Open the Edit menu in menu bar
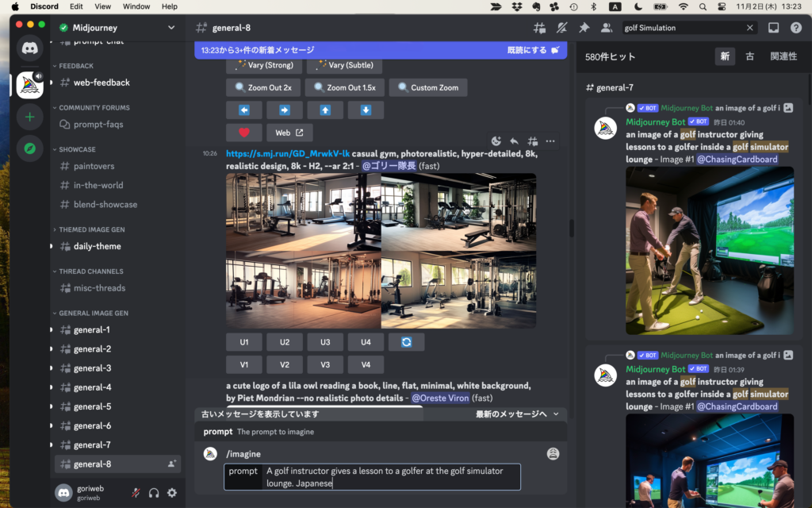Viewport: 812px width, 508px height. pos(76,6)
